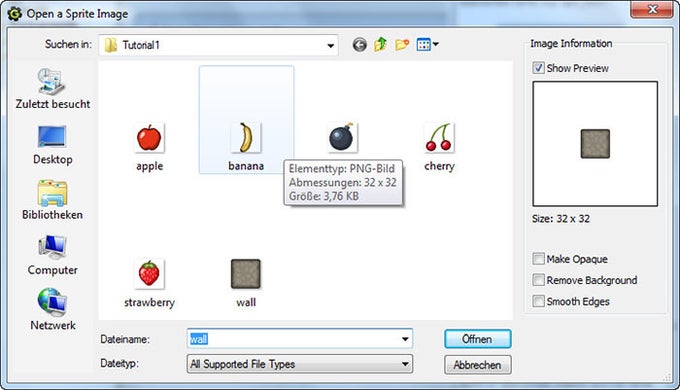
Task: Open Bibliotheken location in sidebar
Action: coord(52,200)
